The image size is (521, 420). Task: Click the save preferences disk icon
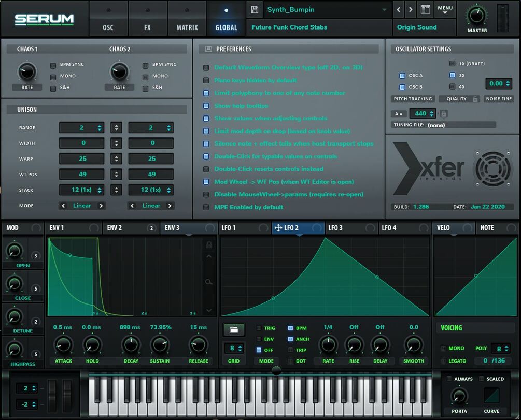(208, 49)
